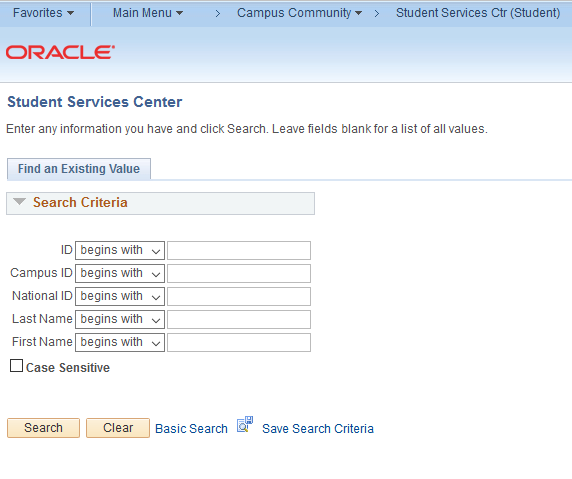572x479 pixels.
Task: Open the ID operator dropdown
Action: pos(120,250)
